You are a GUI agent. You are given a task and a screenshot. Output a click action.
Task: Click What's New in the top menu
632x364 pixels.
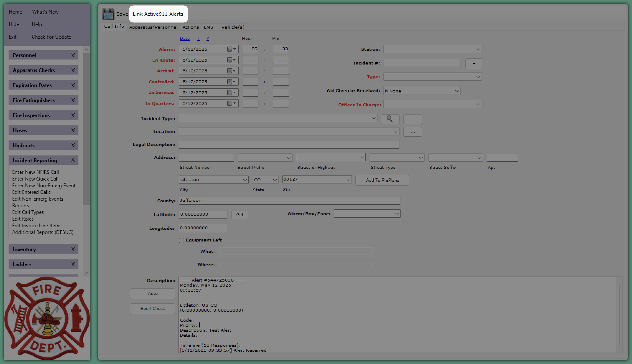(45, 12)
